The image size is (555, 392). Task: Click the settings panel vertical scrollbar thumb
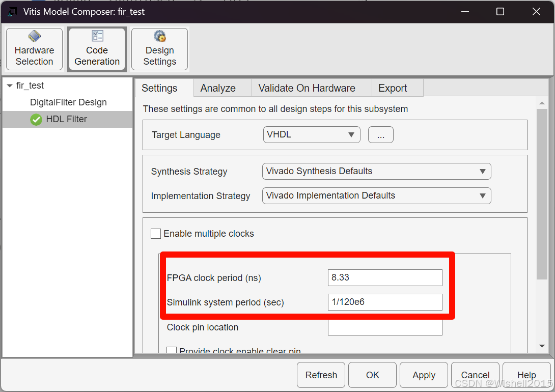pos(542,194)
